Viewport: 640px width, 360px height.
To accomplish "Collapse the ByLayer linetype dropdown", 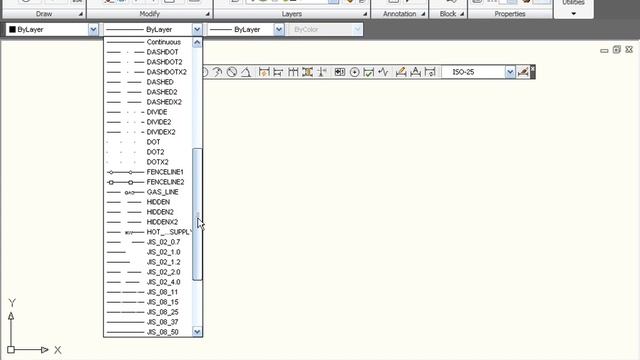I will tap(197, 29).
